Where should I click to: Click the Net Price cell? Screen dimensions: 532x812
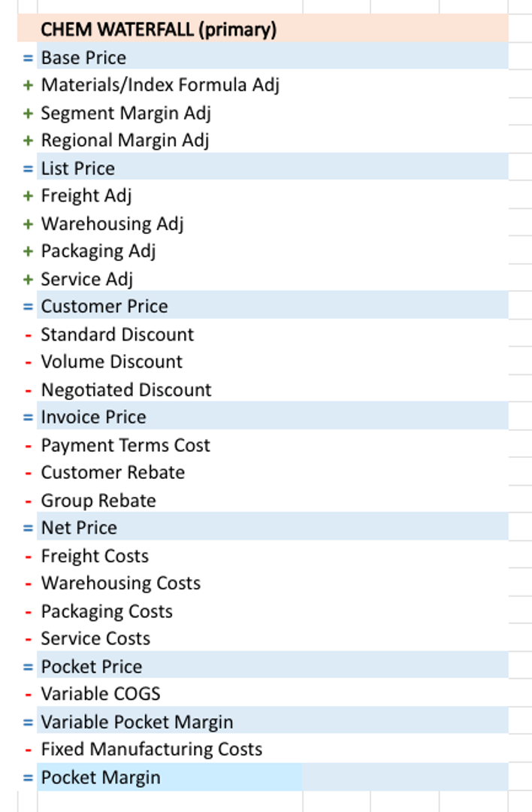coord(79,528)
